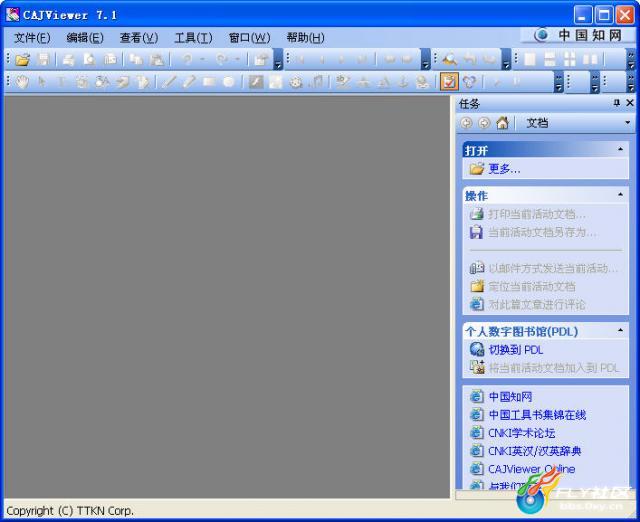Click the Print Preview toolbar icon
The image size is (640, 522).
point(89,60)
